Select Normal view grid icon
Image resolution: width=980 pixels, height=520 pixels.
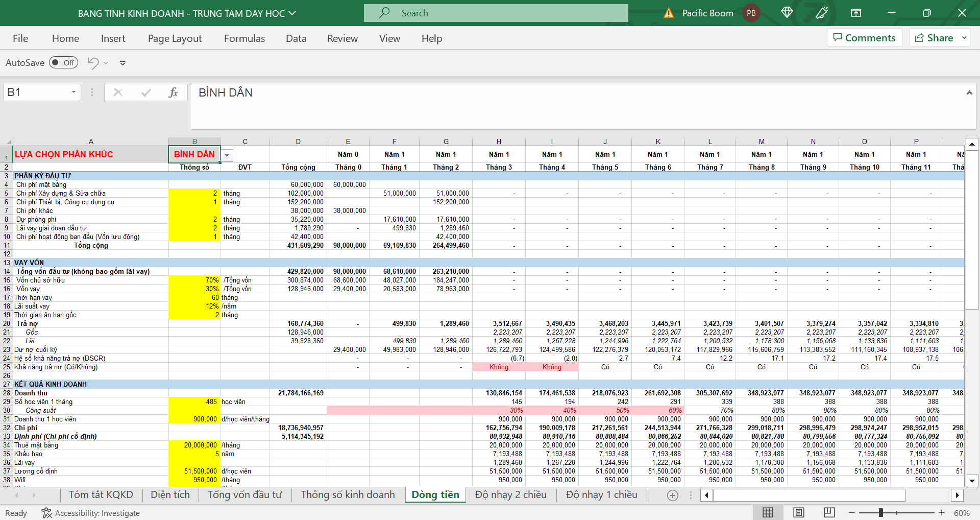pyautogui.click(x=768, y=512)
